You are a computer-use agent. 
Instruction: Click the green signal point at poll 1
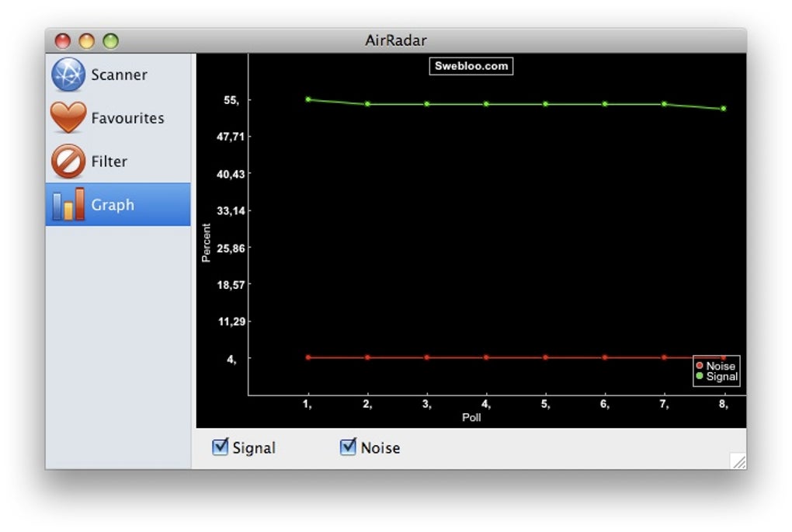[x=308, y=99]
